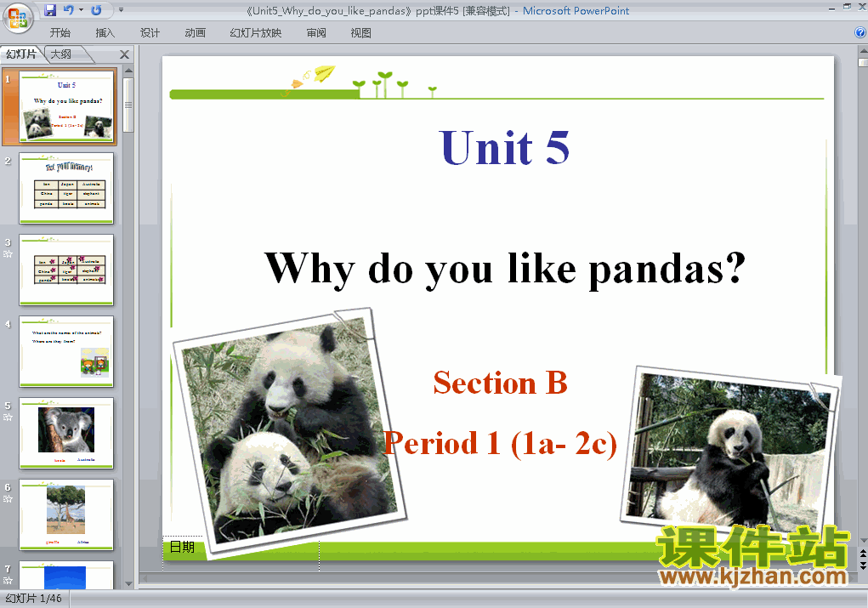Screen dimensions: 868x608
Task: Open the 开始 ribbon tab
Action: coord(60,32)
